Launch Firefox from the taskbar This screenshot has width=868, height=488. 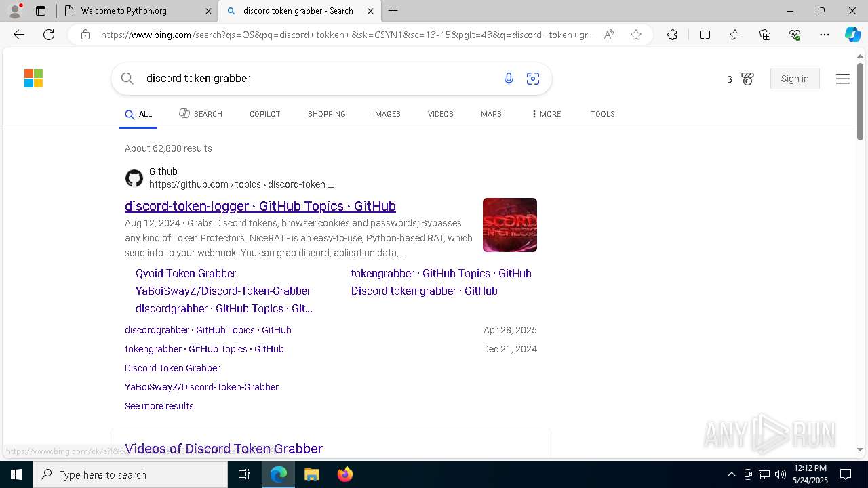point(344,474)
